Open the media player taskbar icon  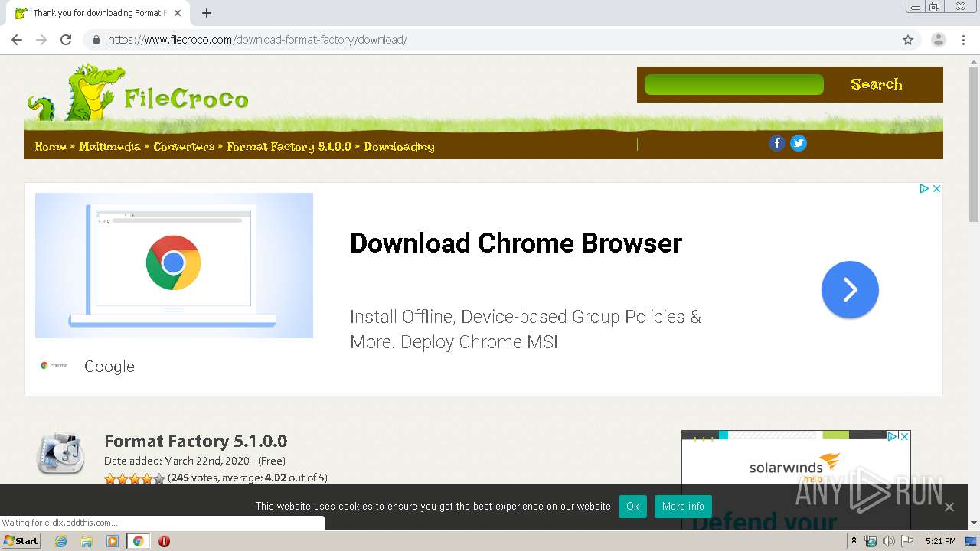click(x=113, y=541)
